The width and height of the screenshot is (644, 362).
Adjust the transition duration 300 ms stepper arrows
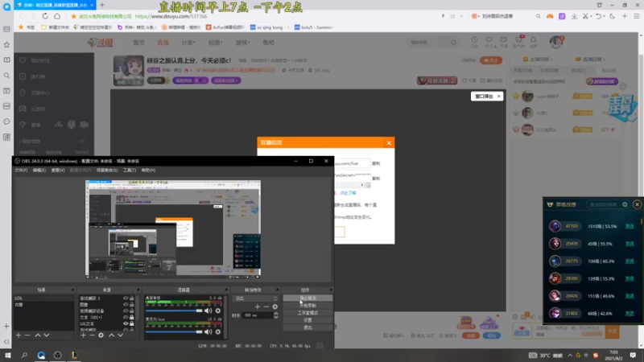(276, 315)
